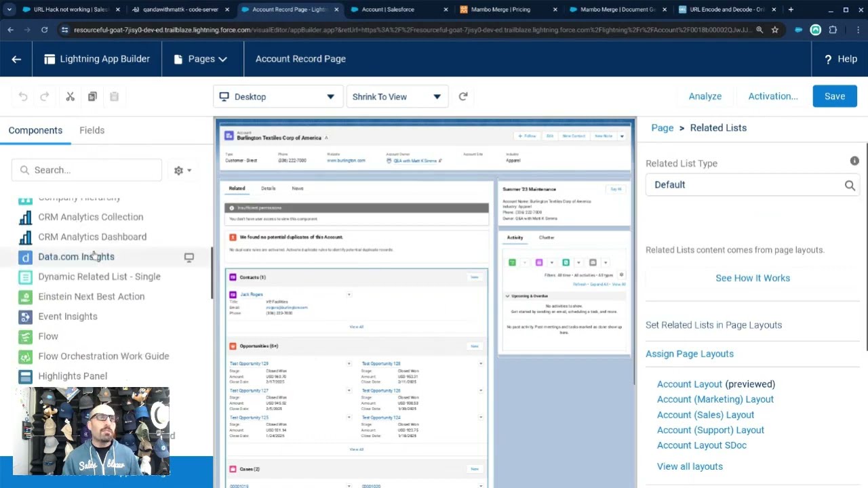Open the Jack Rogers row action dropdown
Image resolution: width=868 pixels, height=488 pixels.
(349, 295)
